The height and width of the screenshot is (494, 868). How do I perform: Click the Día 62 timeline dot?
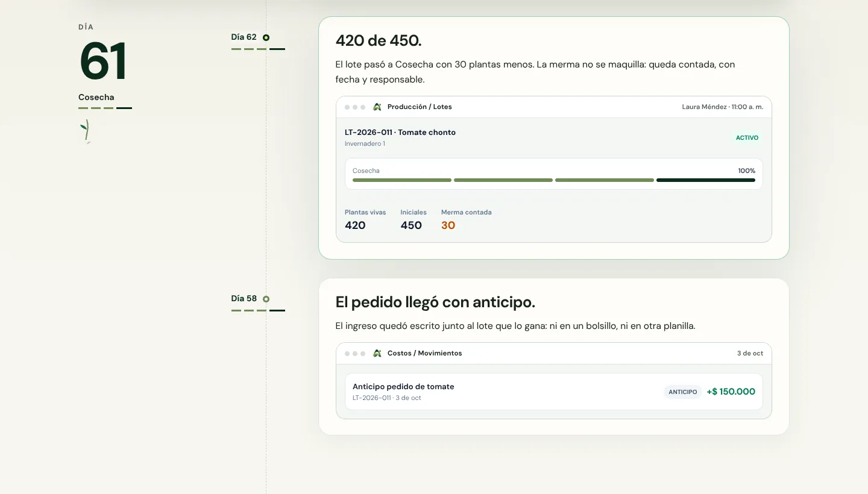pos(266,37)
